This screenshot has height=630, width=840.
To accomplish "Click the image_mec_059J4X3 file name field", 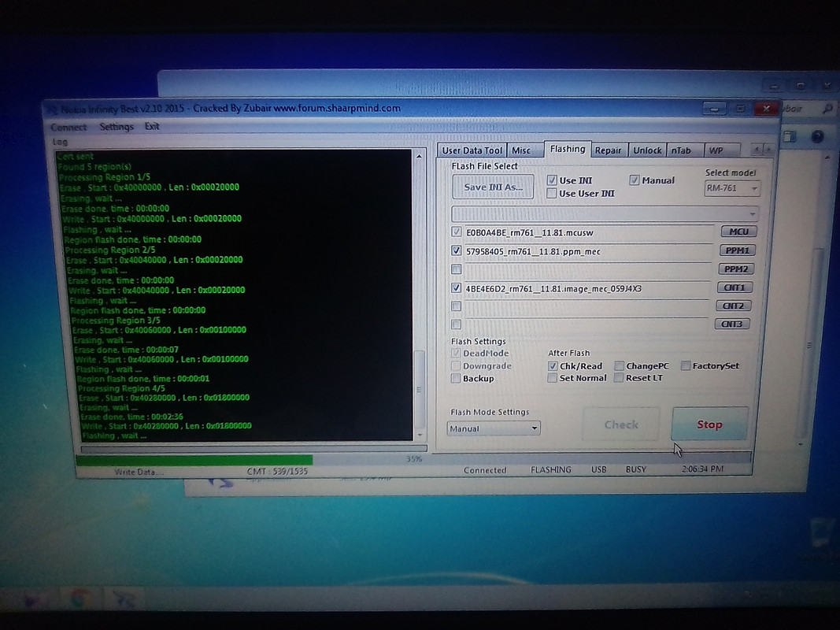I will tap(587, 289).
